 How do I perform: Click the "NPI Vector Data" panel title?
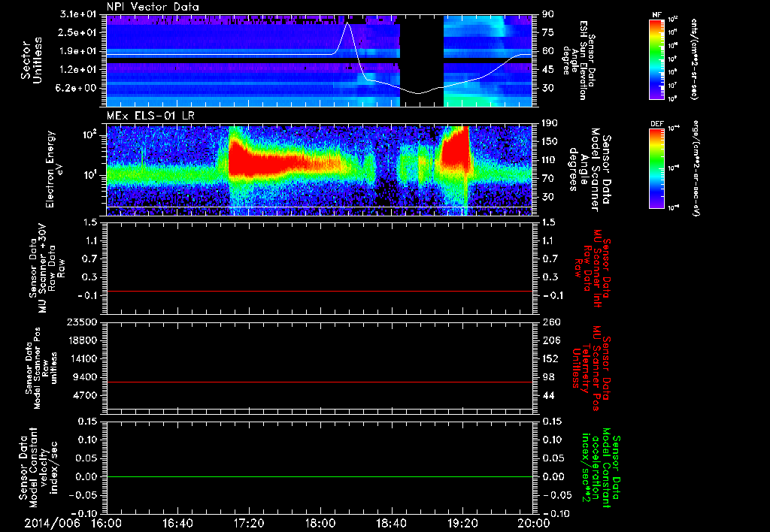(x=153, y=7)
